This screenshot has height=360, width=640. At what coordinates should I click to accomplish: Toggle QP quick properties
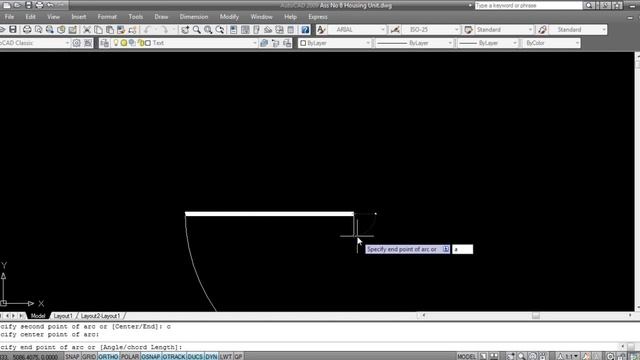(238, 356)
